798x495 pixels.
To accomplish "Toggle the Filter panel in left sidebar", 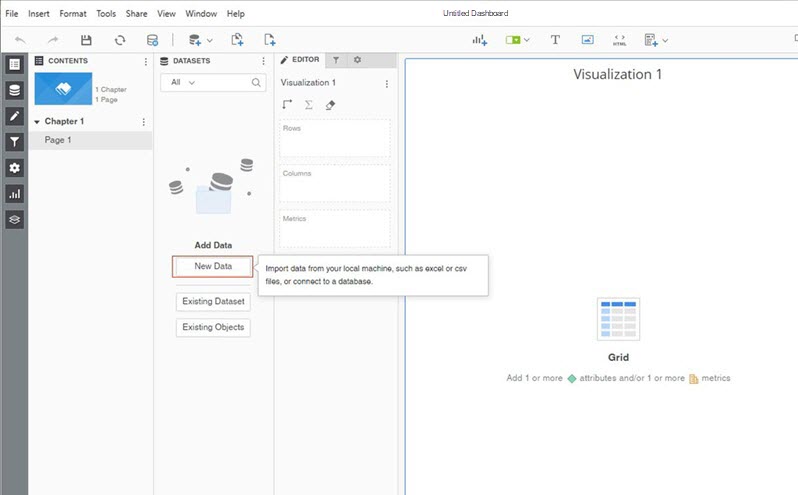I will pyautogui.click(x=14, y=142).
